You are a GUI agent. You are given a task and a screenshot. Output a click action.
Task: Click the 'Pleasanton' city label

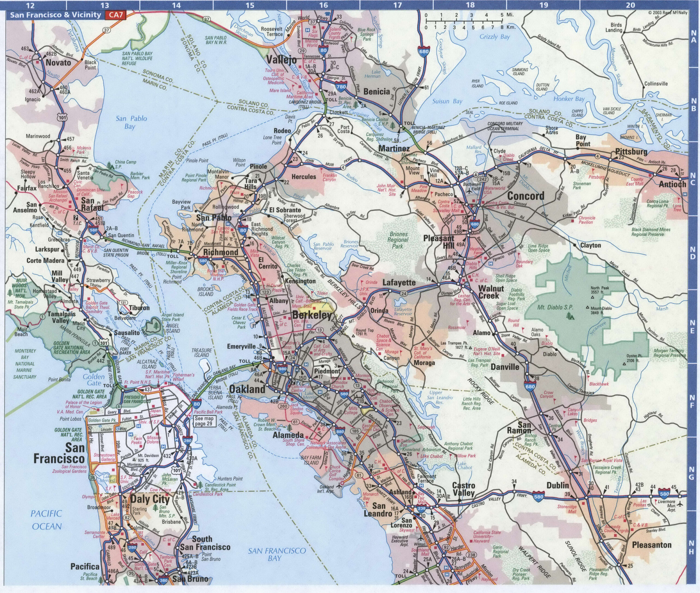[x=652, y=545]
